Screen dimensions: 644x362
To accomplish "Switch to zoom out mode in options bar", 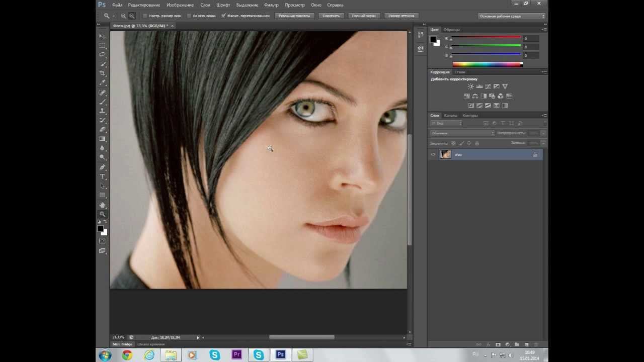I will (x=132, y=16).
